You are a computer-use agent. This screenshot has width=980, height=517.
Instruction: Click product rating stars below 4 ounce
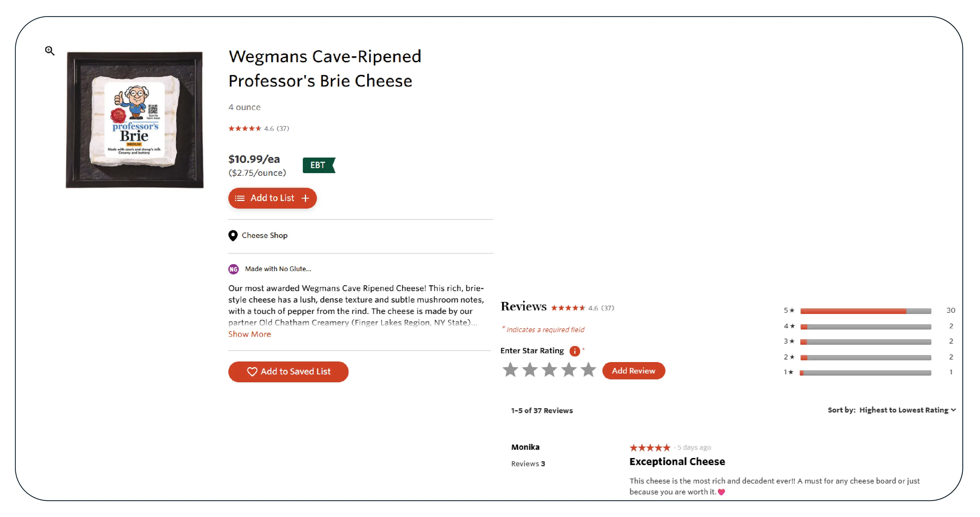click(x=244, y=129)
